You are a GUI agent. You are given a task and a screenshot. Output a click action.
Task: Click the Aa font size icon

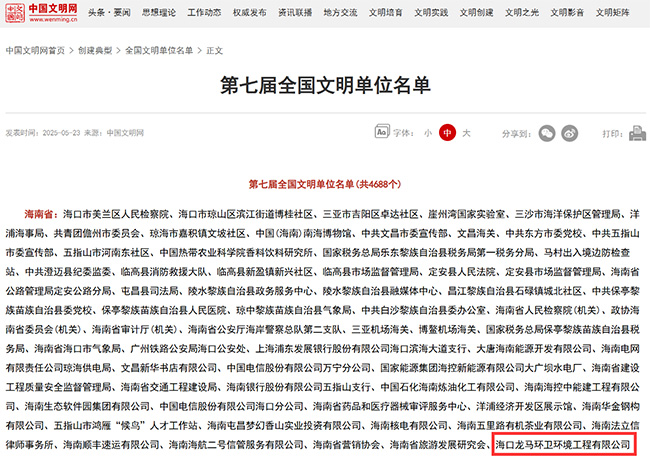pos(380,132)
